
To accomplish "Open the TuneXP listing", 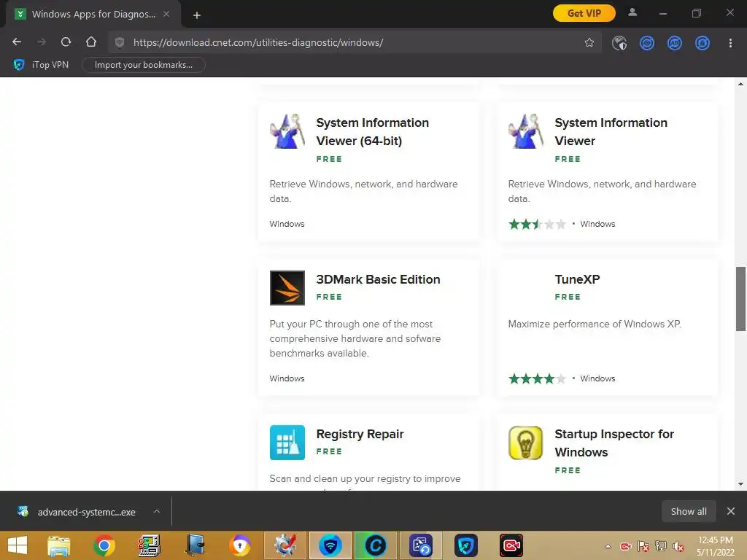I will tap(577, 279).
